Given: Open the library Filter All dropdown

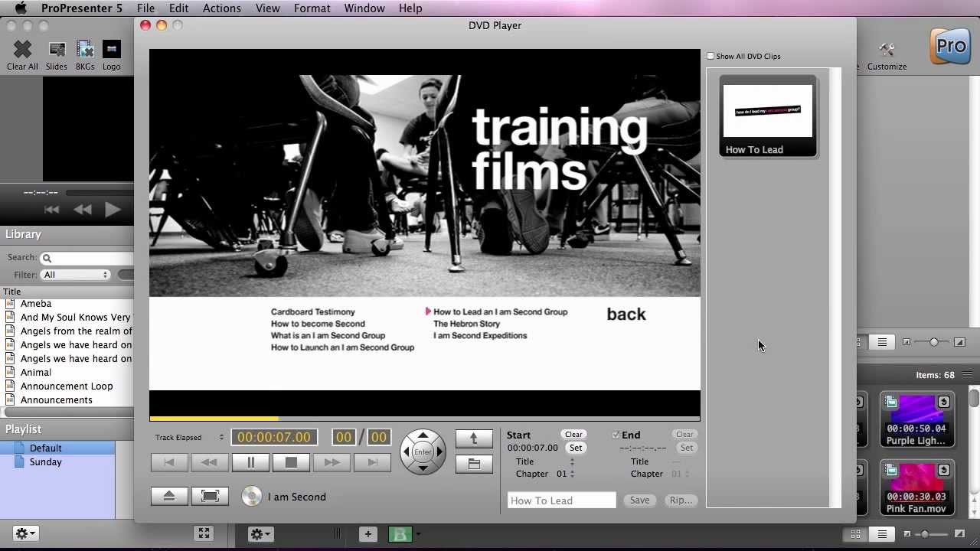Looking at the screenshot, I should click(76, 275).
